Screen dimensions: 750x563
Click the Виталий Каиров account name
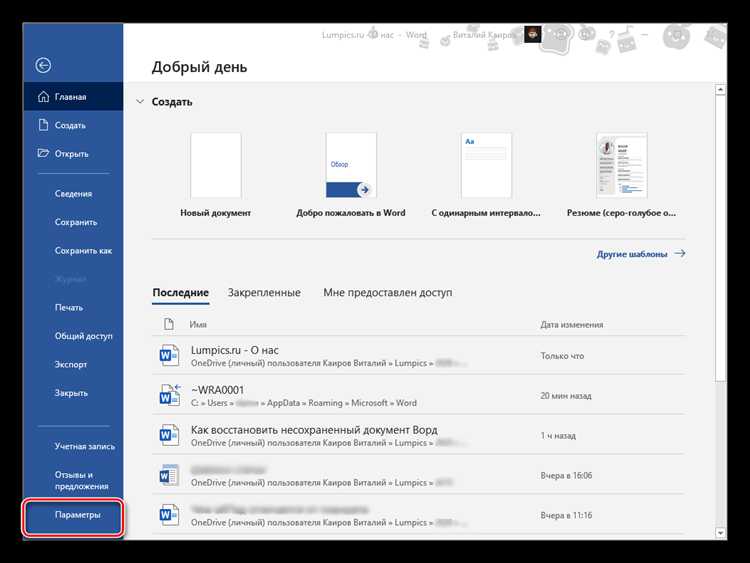[484, 35]
